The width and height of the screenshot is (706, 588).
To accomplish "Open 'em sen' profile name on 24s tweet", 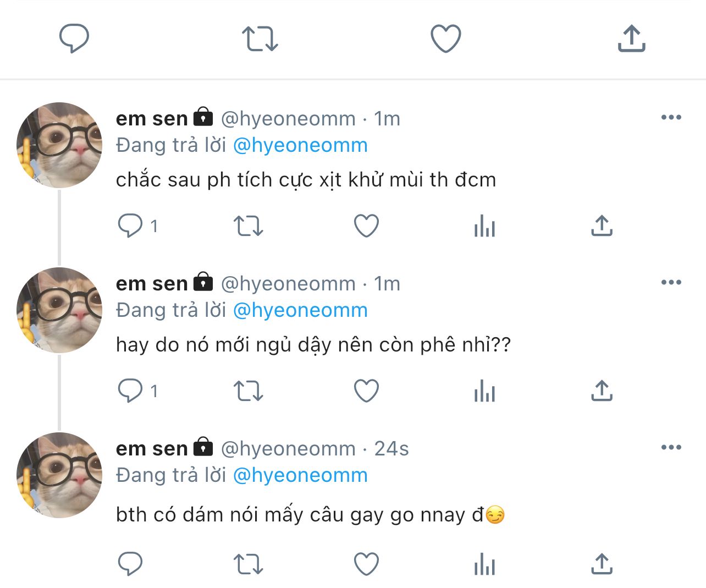I will (152, 449).
